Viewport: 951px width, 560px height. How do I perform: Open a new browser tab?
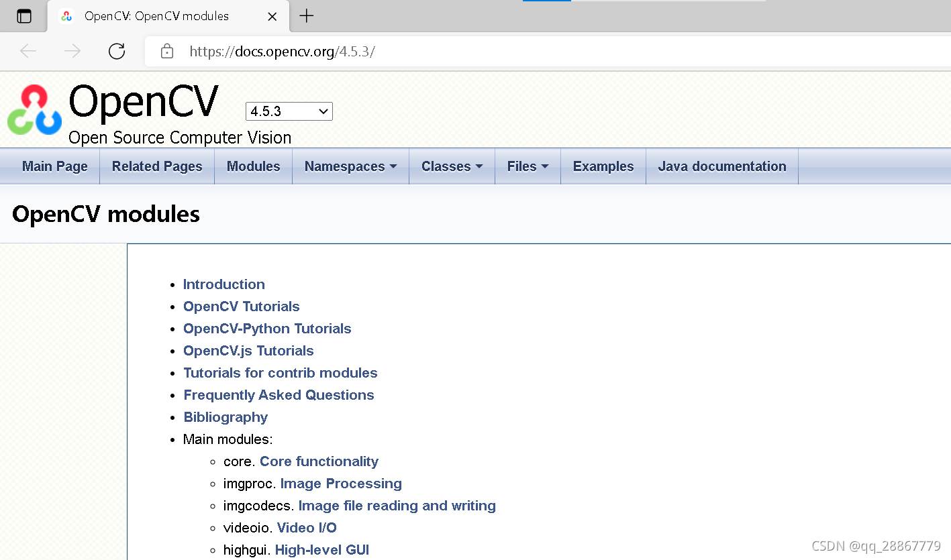point(307,15)
